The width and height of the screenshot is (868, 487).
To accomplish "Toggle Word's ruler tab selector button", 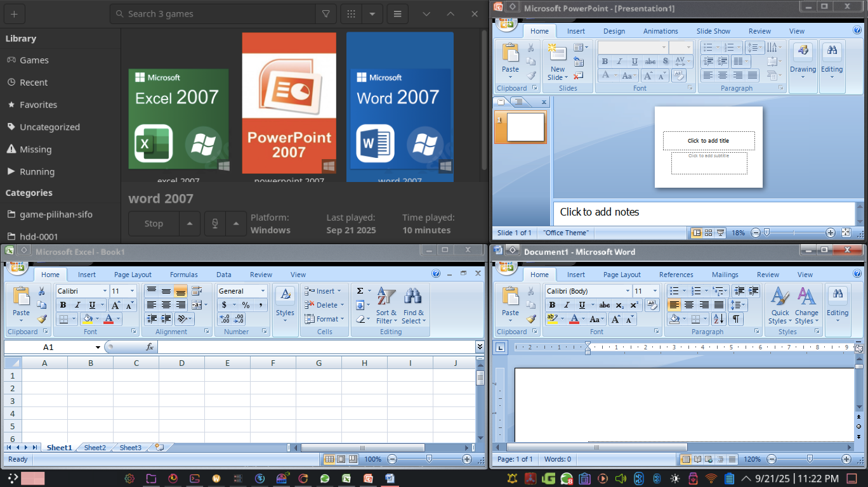I will pos(501,347).
